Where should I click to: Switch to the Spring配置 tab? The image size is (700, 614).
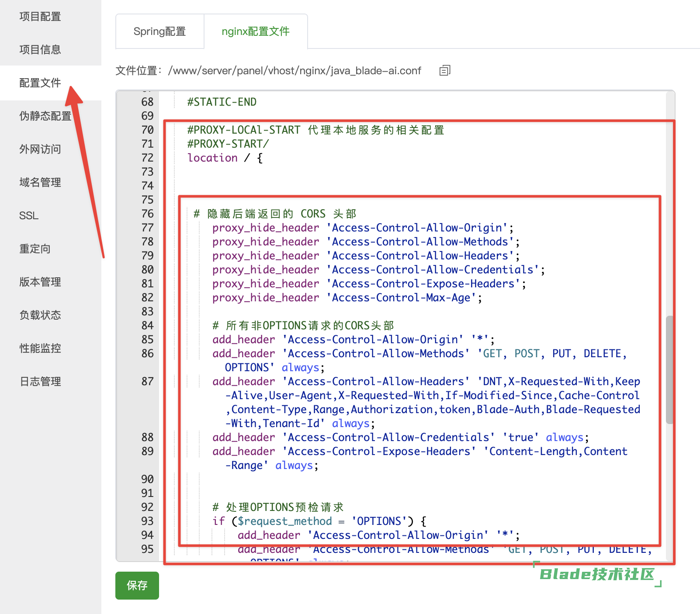[x=159, y=31]
